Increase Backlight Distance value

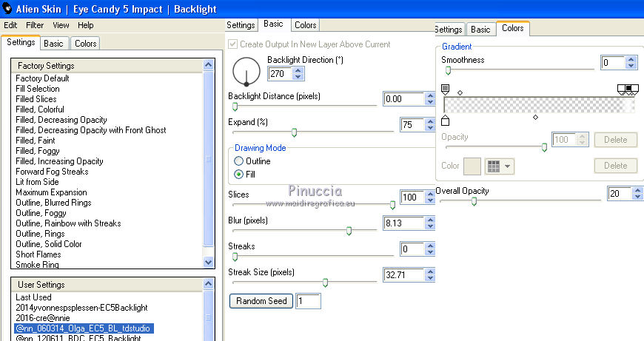430,96
